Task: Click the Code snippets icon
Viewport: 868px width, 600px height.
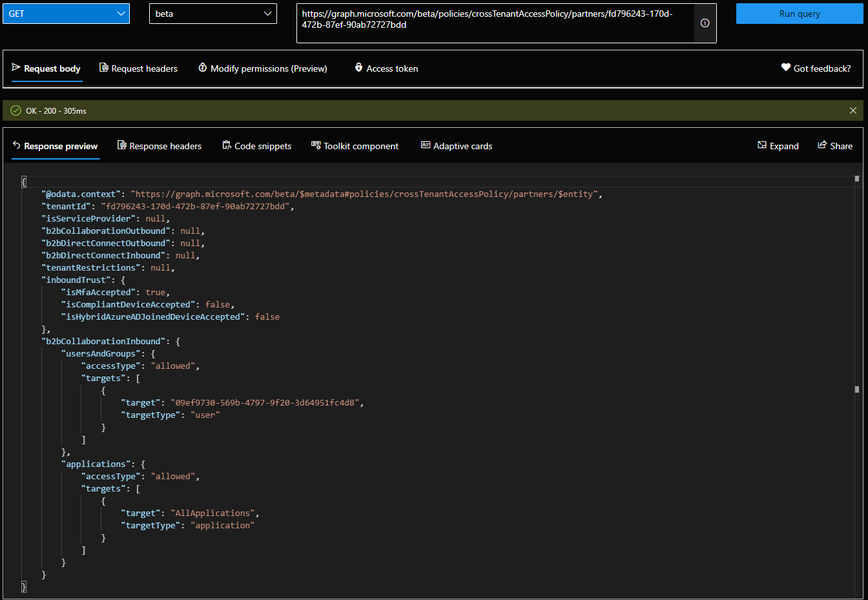Action: point(227,145)
